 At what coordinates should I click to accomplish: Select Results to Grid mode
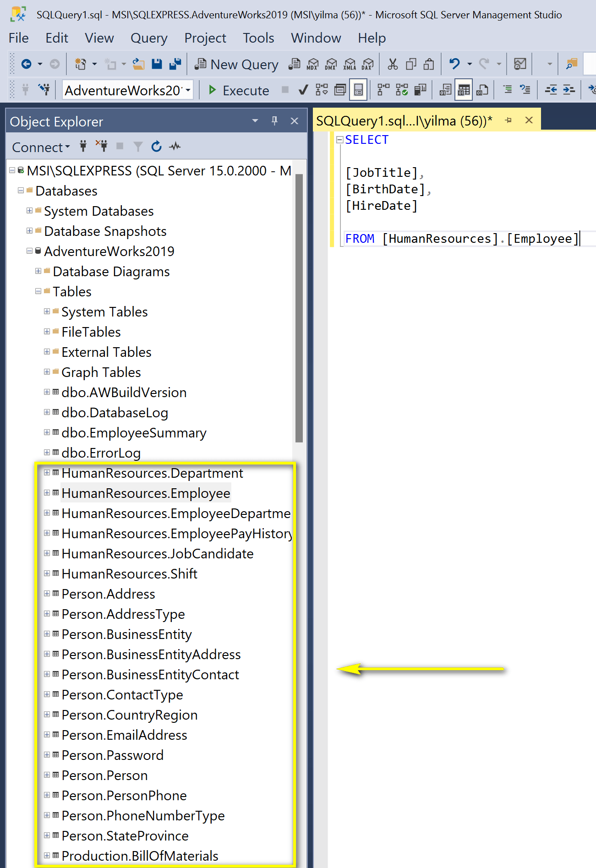point(464,90)
